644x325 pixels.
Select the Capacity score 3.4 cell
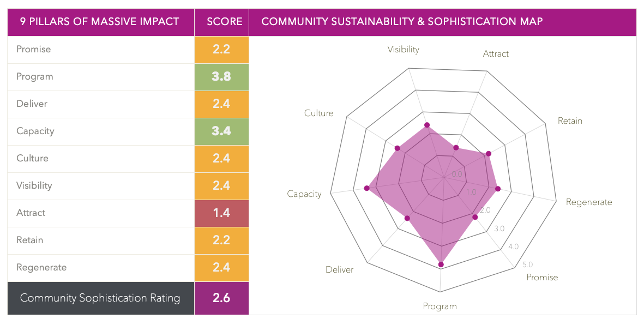pos(221,131)
